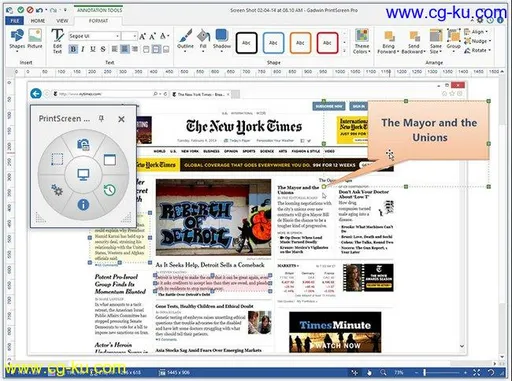Click the pointer select mode in status bar
The height and width of the screenshot is (381, 512).
tap(355, 372)
